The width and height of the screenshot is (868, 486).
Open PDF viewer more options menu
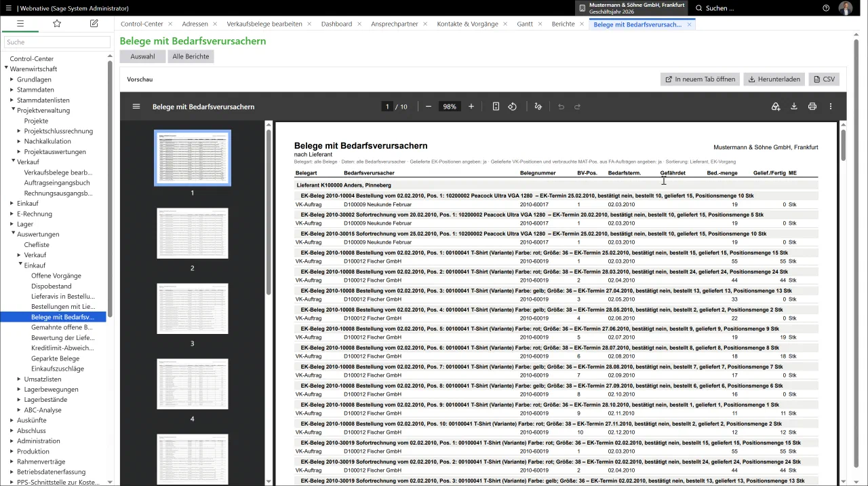(x=831, y=107)
